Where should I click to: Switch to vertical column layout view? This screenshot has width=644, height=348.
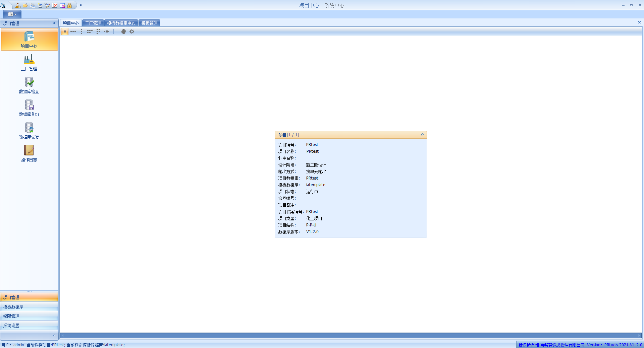point(82,31)
